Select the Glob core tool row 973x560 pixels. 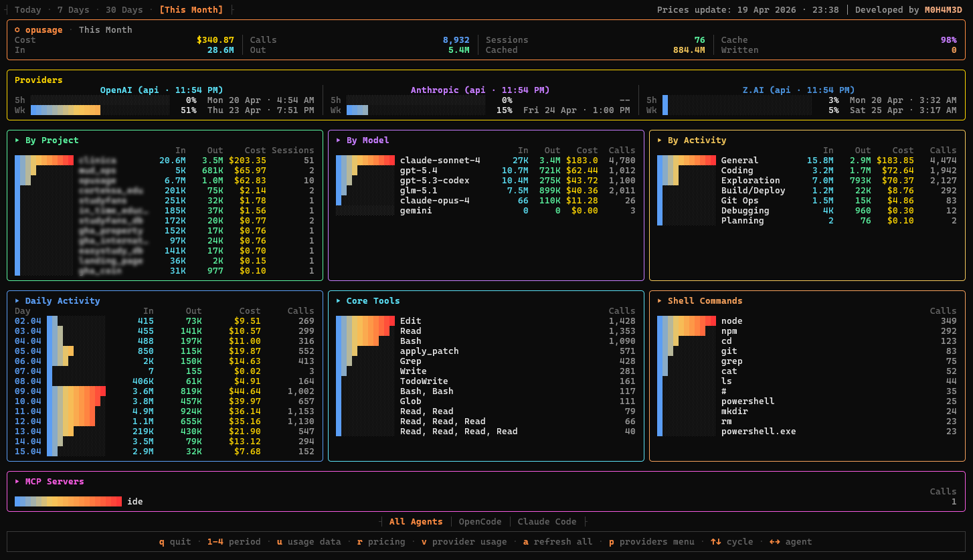(485, 401)
